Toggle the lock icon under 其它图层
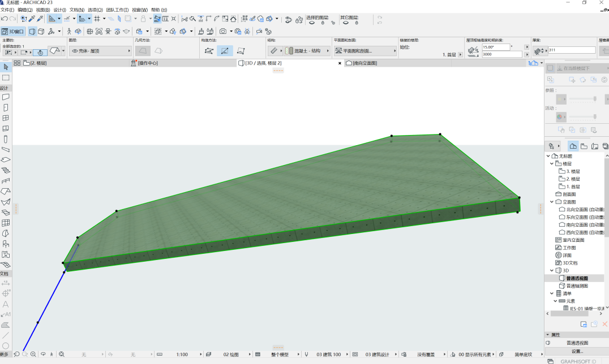 [x=357, y=23]
